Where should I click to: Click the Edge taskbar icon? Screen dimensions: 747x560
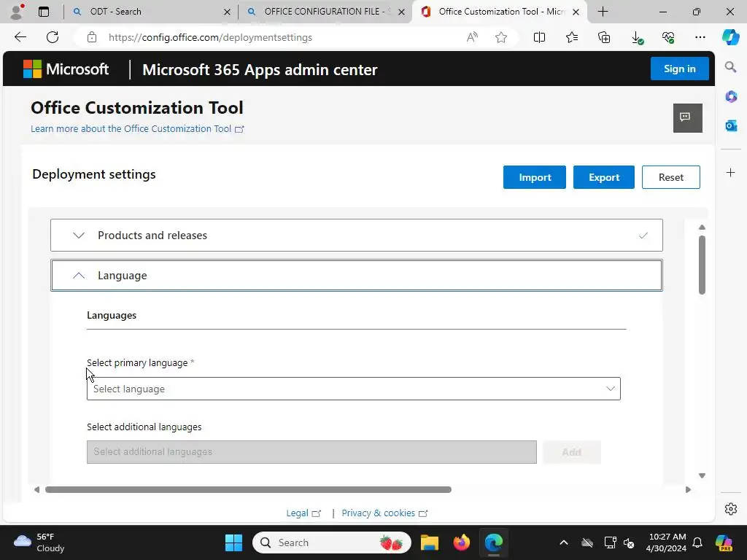(494, 542)
